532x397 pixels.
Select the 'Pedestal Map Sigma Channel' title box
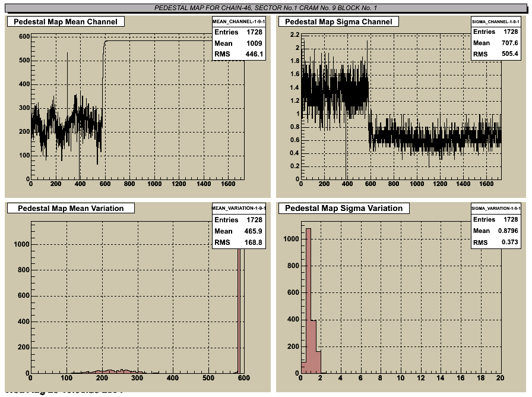pyautogui.click(x=338, y=22)
